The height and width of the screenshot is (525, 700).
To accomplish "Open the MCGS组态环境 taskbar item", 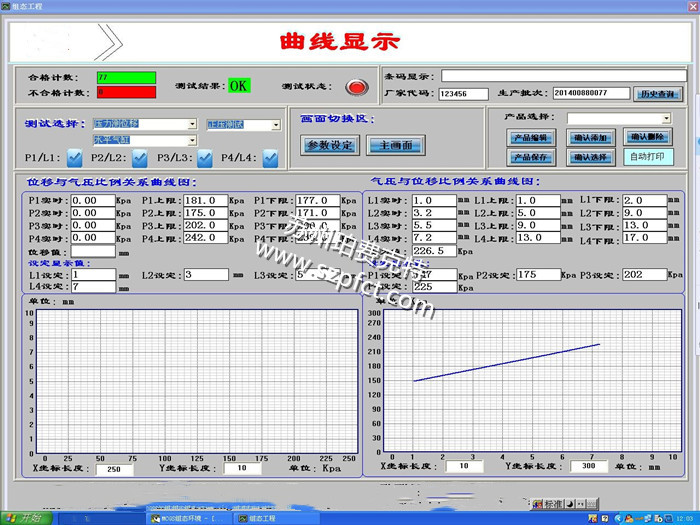I will point(186,519).
